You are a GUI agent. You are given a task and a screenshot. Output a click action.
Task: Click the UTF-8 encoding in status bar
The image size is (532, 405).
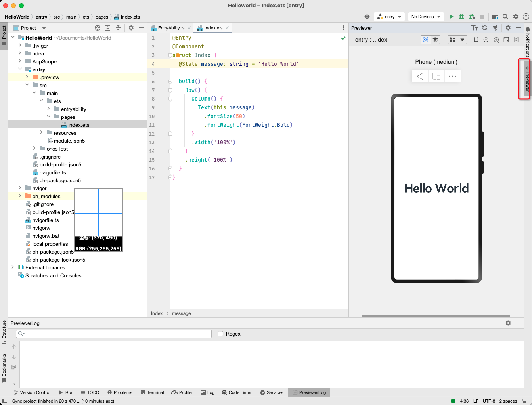489,401
